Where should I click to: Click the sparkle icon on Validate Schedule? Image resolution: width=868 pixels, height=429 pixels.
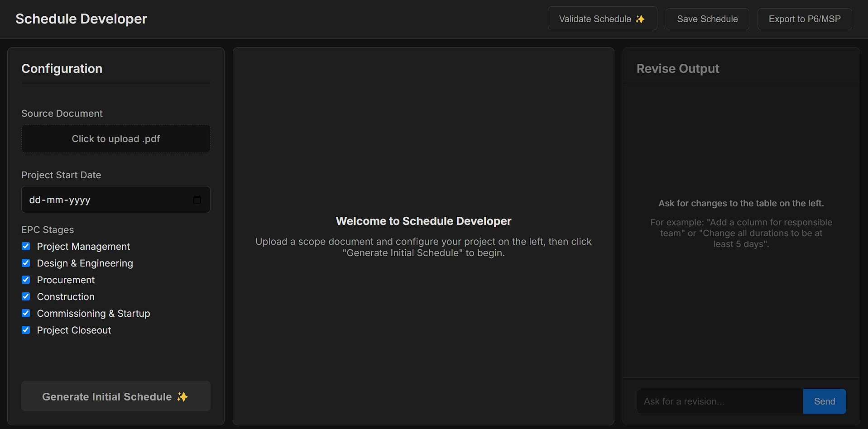tap(640, 19)
